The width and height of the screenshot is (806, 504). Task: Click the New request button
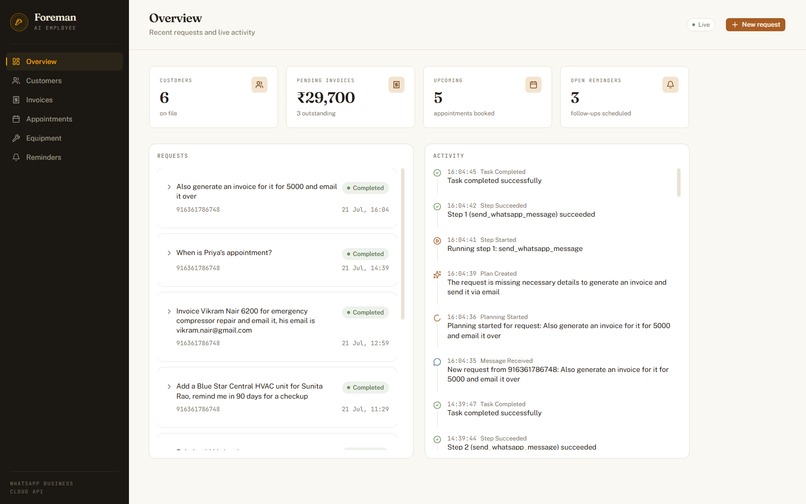755,25
